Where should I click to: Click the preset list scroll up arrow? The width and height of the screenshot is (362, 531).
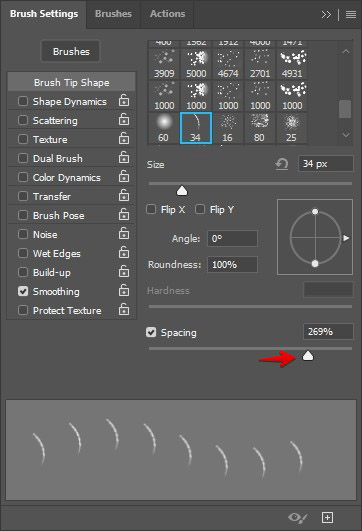pyautogui.click(x=346, y=51)
